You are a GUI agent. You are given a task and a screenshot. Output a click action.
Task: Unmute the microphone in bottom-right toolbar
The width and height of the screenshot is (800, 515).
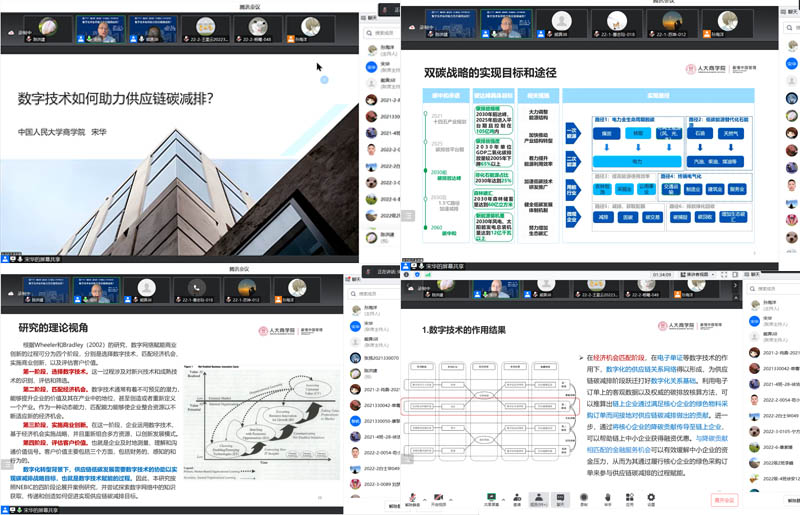[x=413, y=498]
